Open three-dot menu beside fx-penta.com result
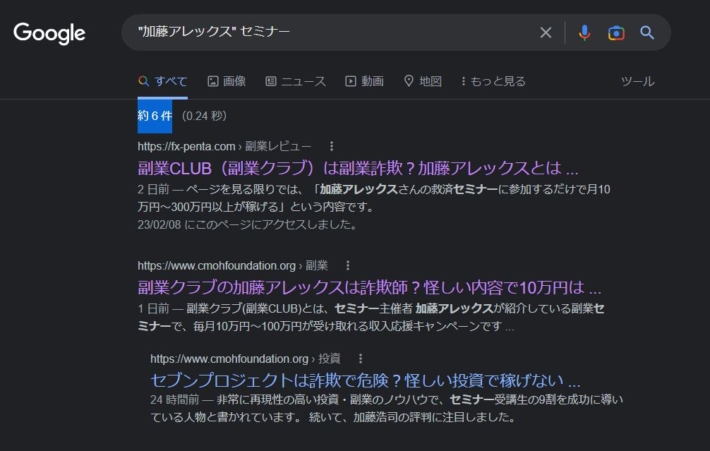This screenshot has width=710, height=451. click(x=331, y=146)
